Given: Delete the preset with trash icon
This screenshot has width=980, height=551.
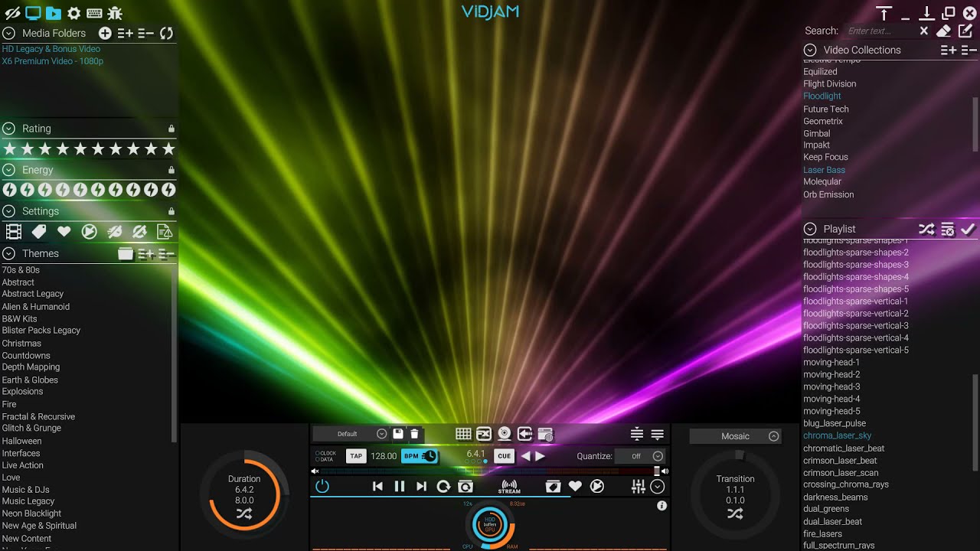Looking at the screenshot, I should (414, 434).
